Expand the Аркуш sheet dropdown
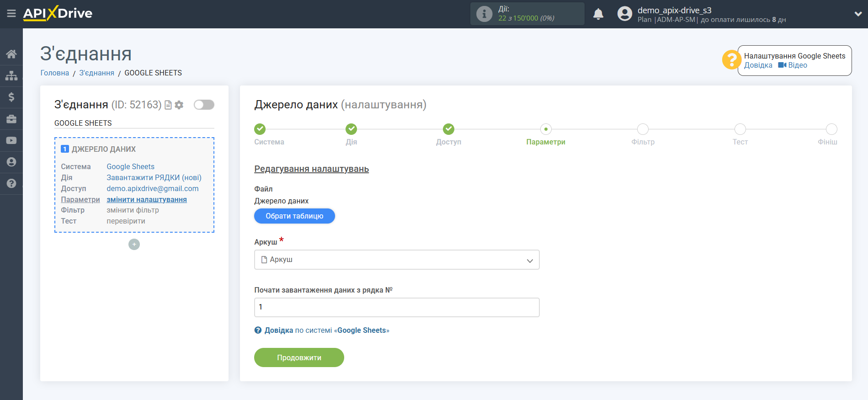868x400 pixels. pos(396,260)
